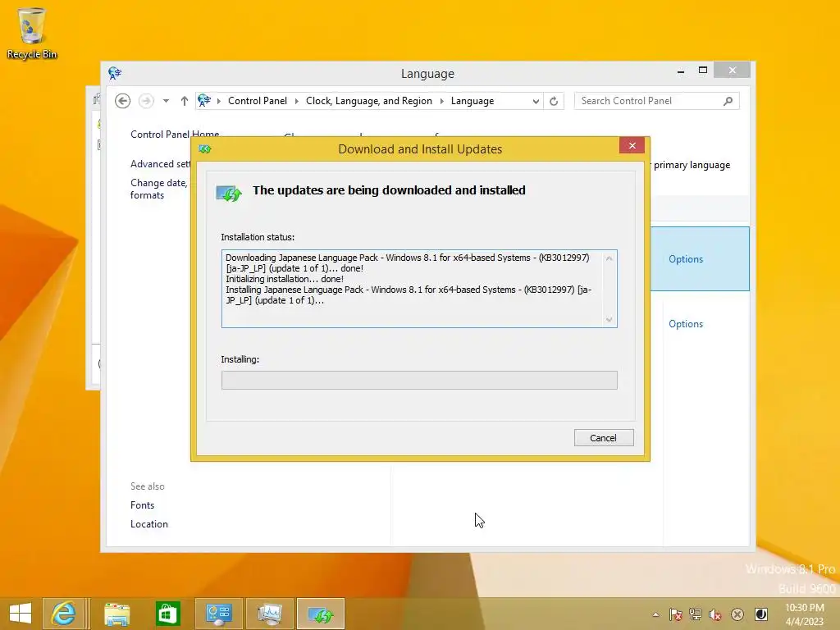Image resolution: width=840 pixels, height=630 pixels.
Task: Click the forward navigation arrow
Action: point(146,101)
